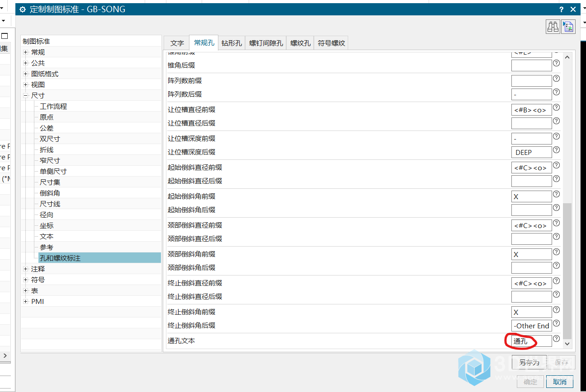The image size is (586, 392).
Task: Click the 起始倒斜角前缀 X field
Action: [531, 196]
